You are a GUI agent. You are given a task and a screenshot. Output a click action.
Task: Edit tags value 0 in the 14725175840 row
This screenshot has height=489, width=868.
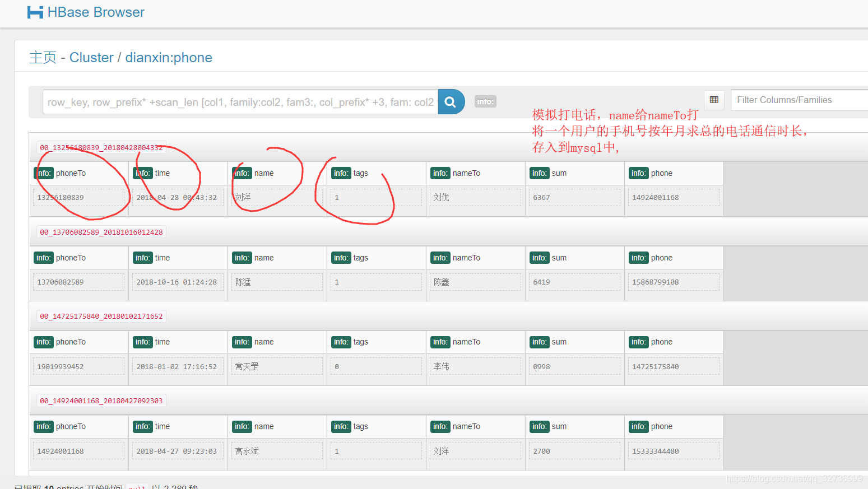[377, 366]
